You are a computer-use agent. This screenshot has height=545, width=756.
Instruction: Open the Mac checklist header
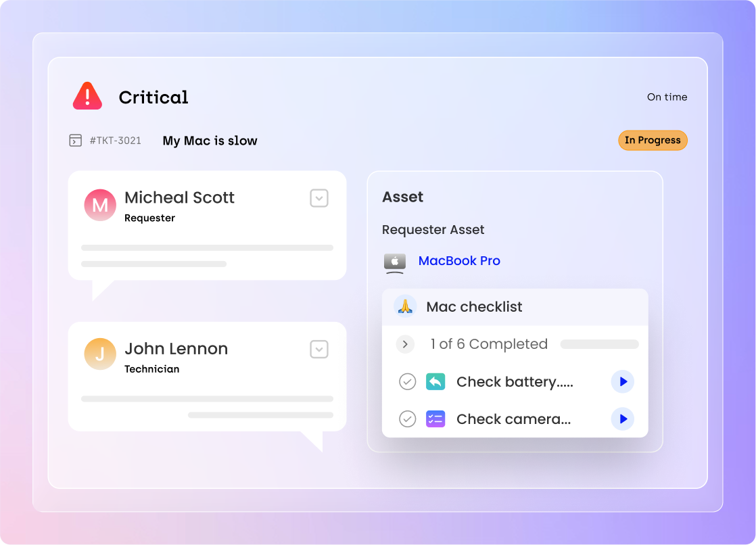474,307
